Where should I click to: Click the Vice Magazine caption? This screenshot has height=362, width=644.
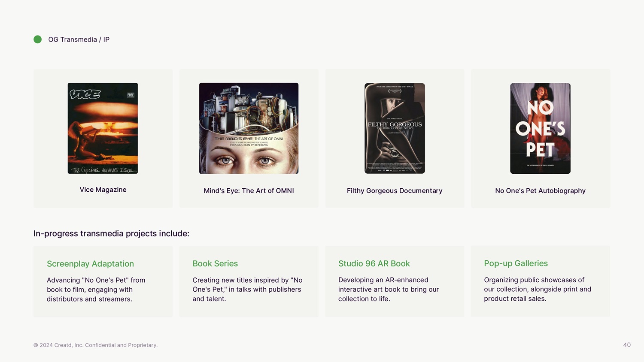(x=103, y=190)
